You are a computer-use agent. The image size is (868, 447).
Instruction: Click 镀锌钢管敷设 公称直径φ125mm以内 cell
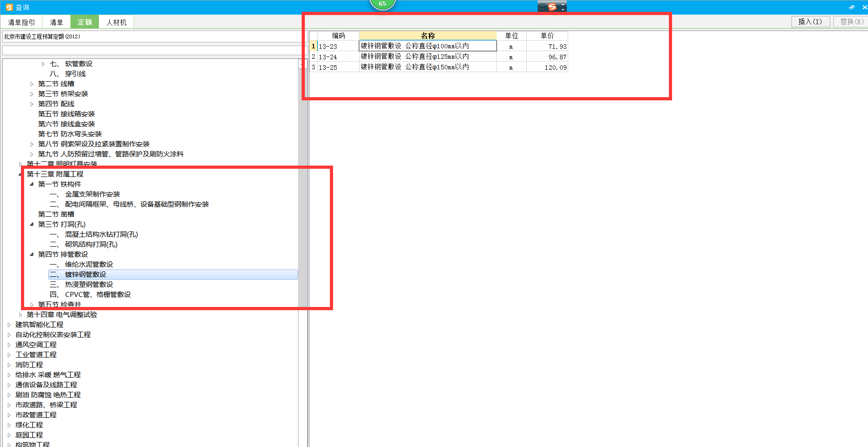428,57
